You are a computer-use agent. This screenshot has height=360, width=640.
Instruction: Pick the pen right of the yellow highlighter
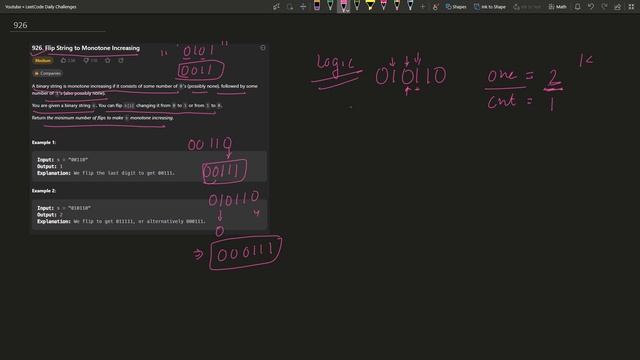(383, 6)
